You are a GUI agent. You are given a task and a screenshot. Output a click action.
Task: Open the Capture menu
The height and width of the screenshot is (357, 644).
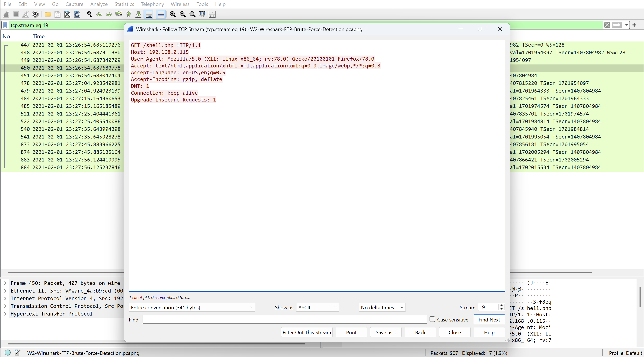coord(74,4)
